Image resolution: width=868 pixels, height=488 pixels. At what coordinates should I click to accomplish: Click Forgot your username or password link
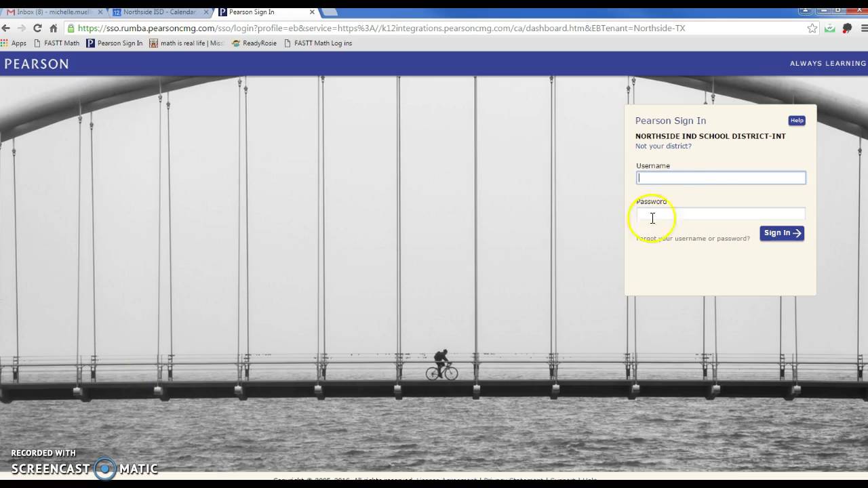pos(693,239)
